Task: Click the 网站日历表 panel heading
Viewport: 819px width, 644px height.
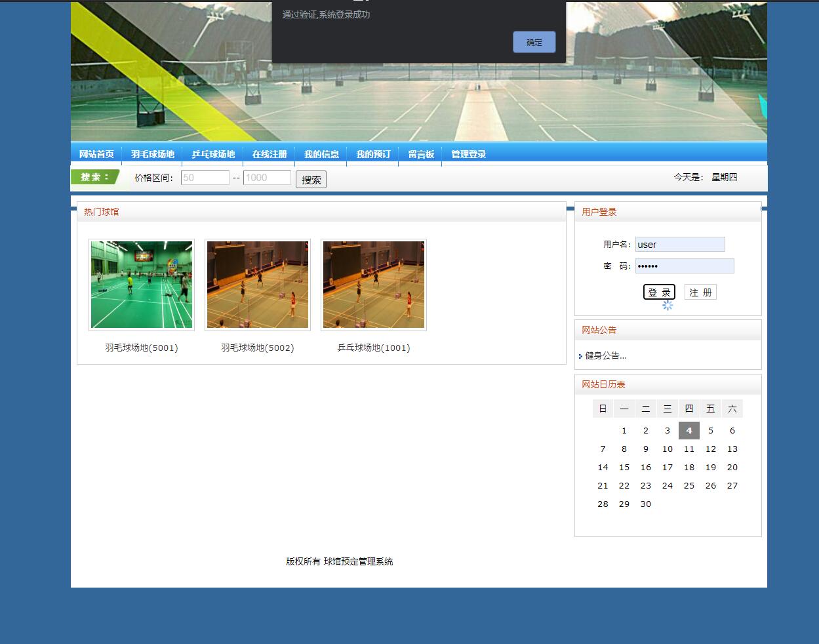Action: (x=604, y=384)
